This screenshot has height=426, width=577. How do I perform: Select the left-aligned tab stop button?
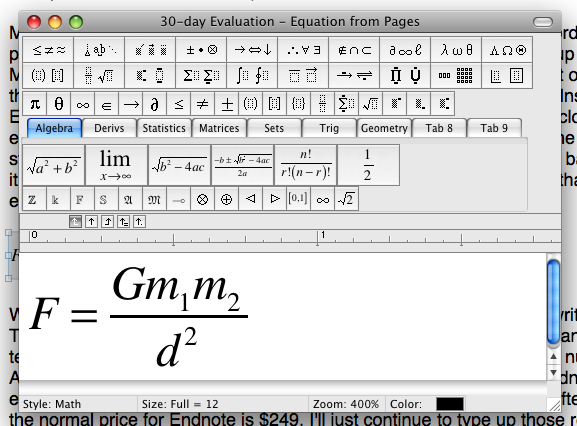tap(75, 221)
